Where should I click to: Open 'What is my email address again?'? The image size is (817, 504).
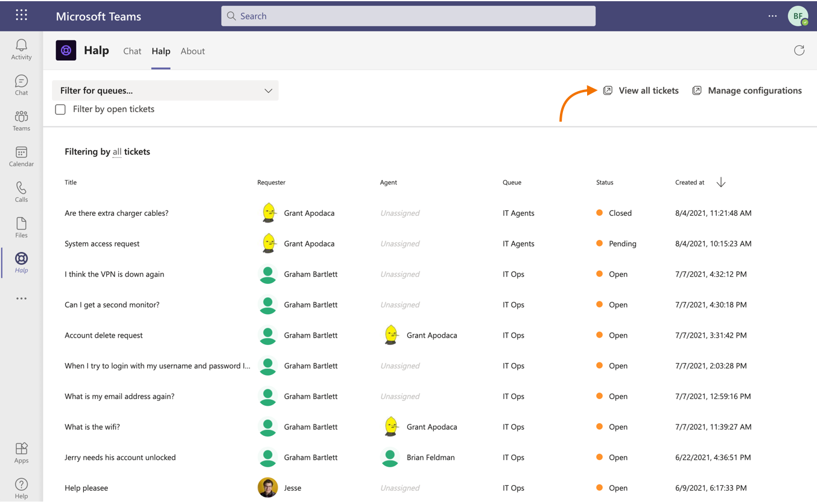(119, 396)
